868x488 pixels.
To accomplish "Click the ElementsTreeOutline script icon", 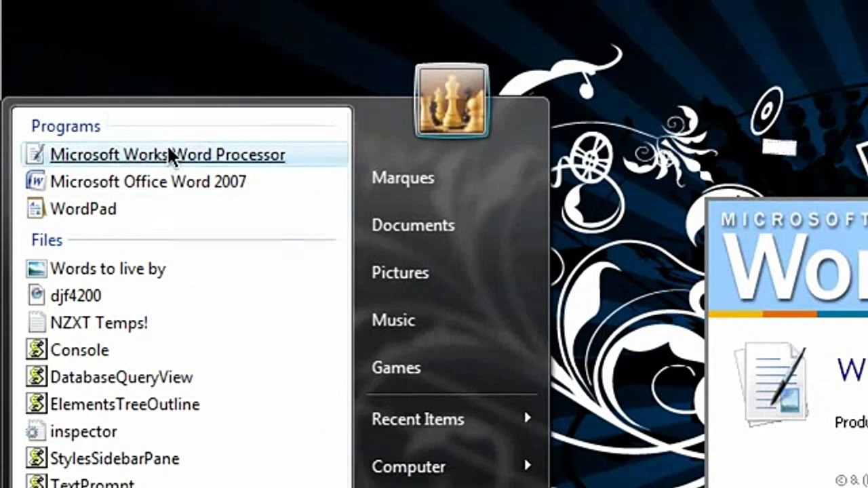I will [x=36, y=404].
